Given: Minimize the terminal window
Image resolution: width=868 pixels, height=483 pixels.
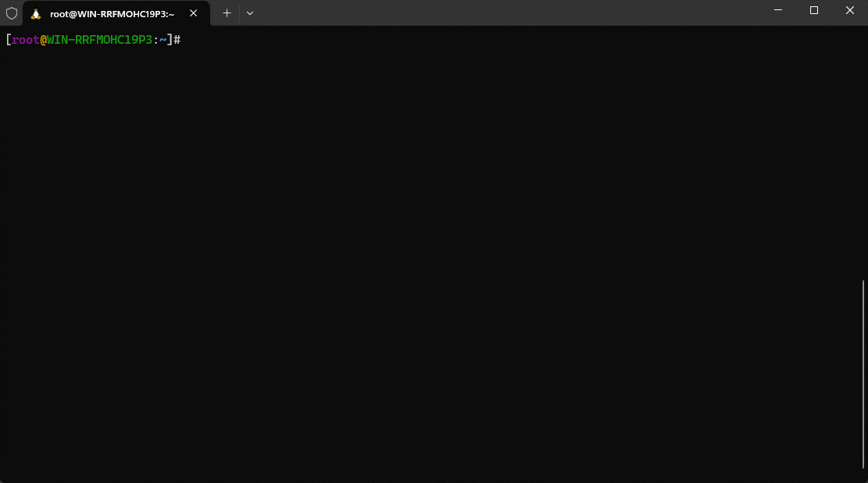Looking at the screenshot, I should tap(778, 11).
